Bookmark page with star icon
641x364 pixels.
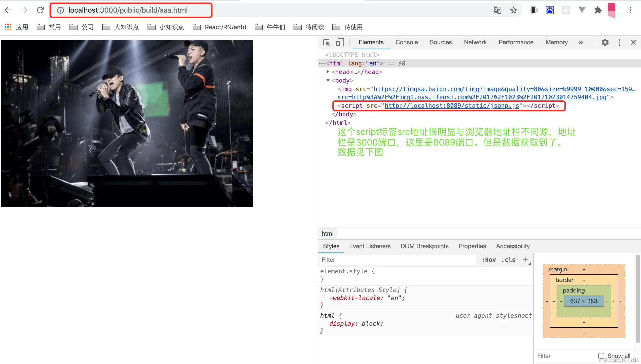click(513, 10)
